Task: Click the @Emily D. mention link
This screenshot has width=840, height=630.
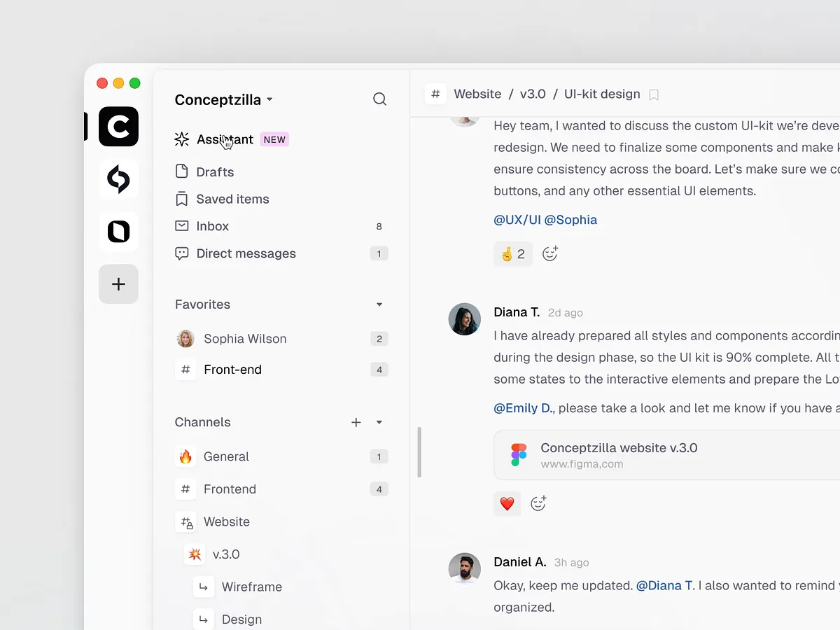Action: (x=523, y=407)
